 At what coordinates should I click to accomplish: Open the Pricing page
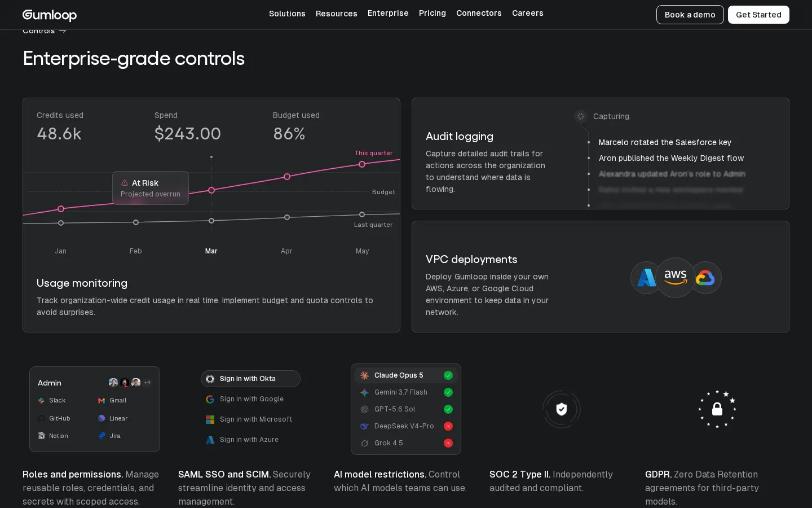[x=433, y=13]
